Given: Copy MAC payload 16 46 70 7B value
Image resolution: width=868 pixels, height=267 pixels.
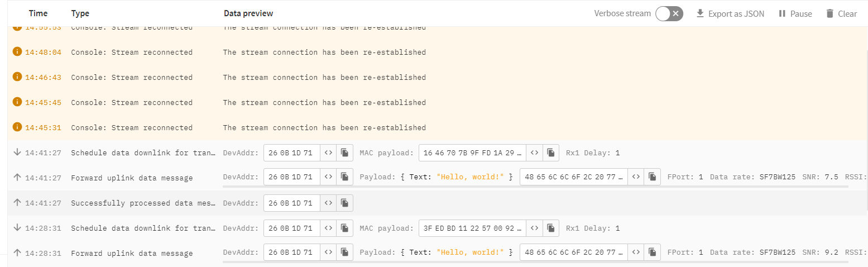Looking at the screenshot, I should [x=551, y=152].
